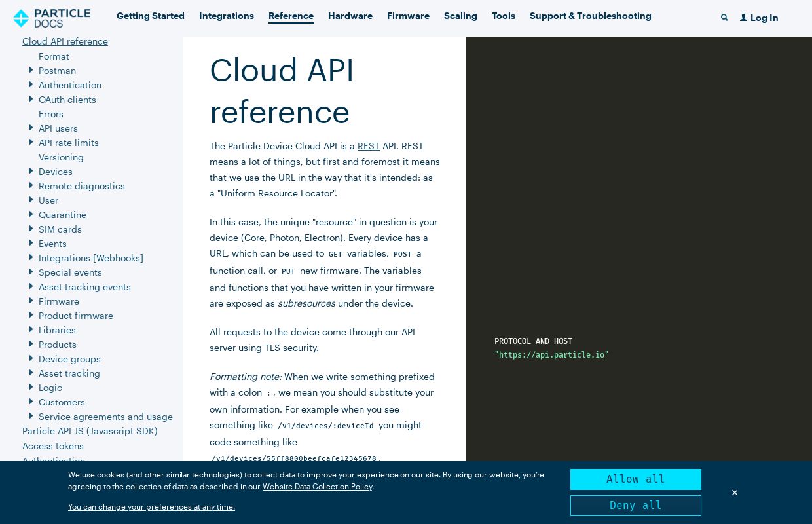Select the Reference menu item
Screen dimensions: 812x524
tap(291, 16)
